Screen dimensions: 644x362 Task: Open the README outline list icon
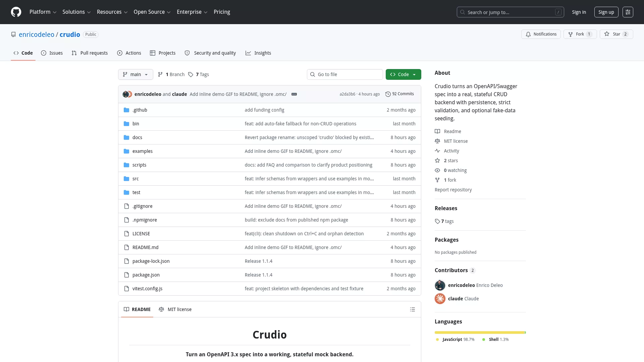point(413,309)
